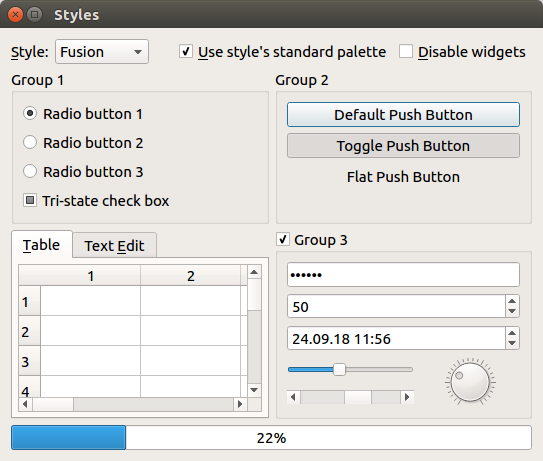
Task: Click the table's scroll down arrow
Action: (x=254, y=390)
